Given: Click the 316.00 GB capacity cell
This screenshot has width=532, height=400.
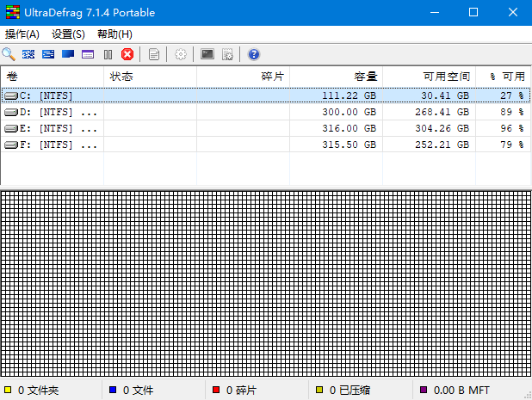Looking at the screenshot, I should [350, 128].
